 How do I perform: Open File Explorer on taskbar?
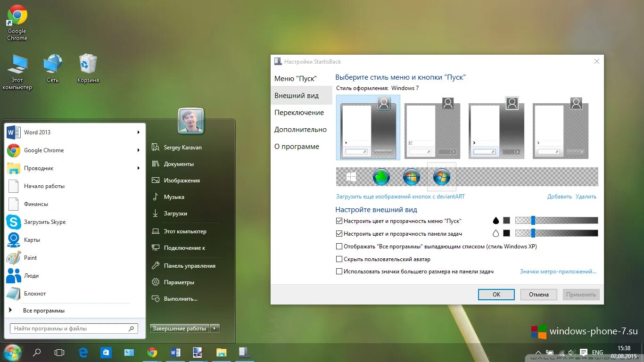[x=221, y=352]
